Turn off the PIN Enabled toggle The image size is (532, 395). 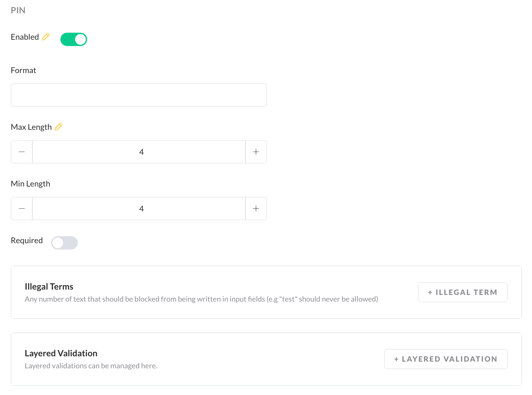[73, 39]
